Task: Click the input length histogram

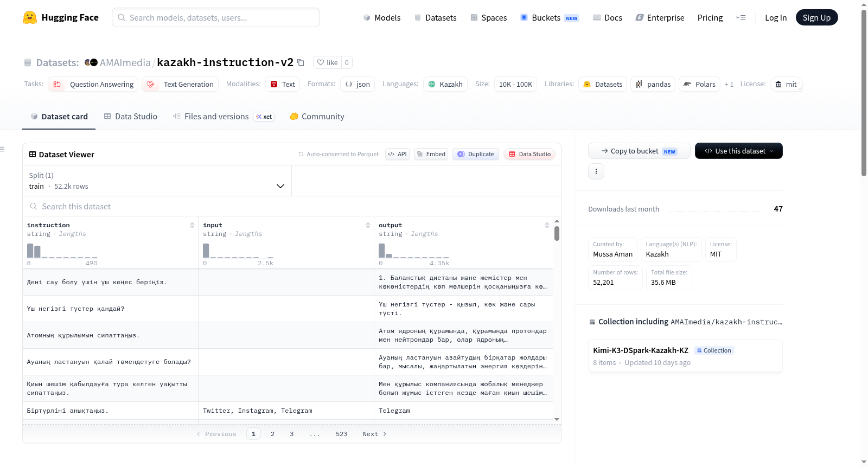Action: (238, 251)
